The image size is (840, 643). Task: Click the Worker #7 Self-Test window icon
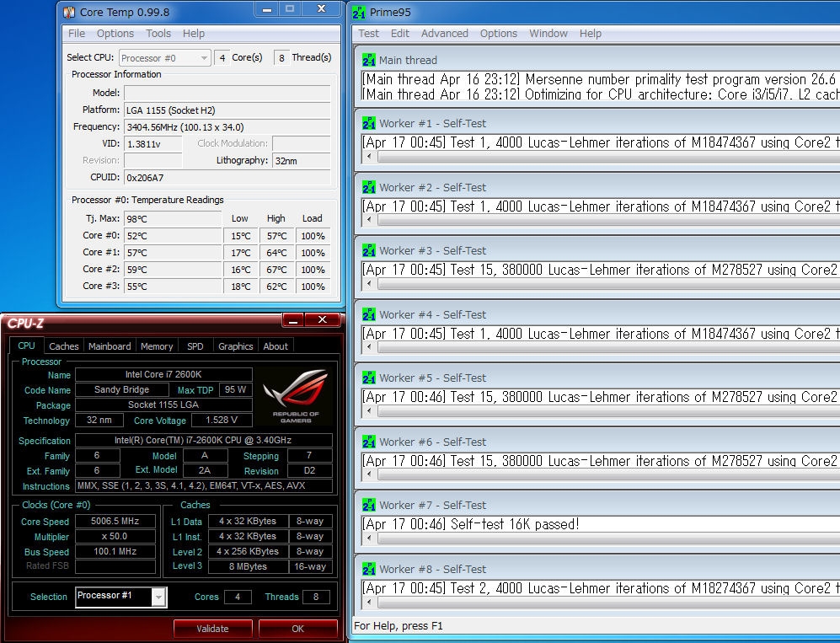coord(368,506)
